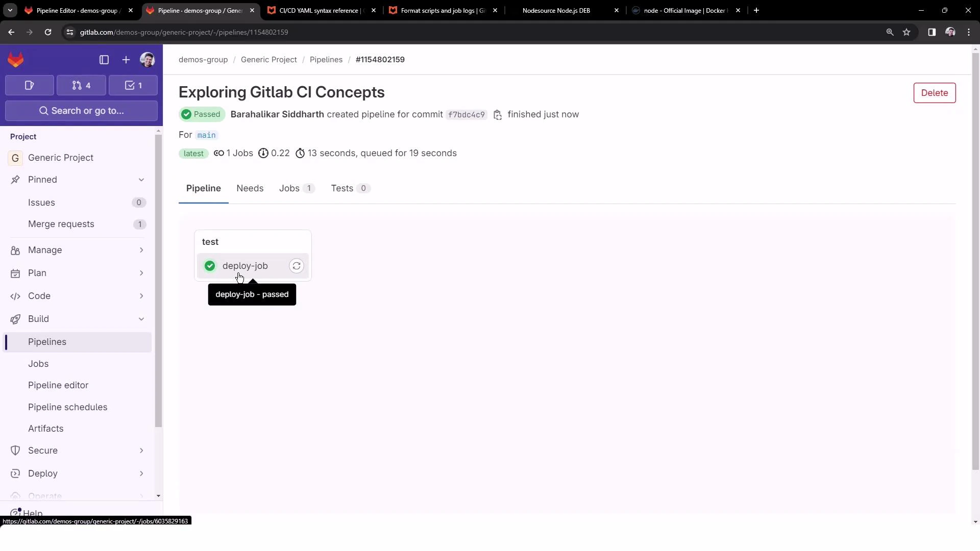Click the address bar URL
The width and height of the screenshot is (980, 551).
click(x=184, y=32)
